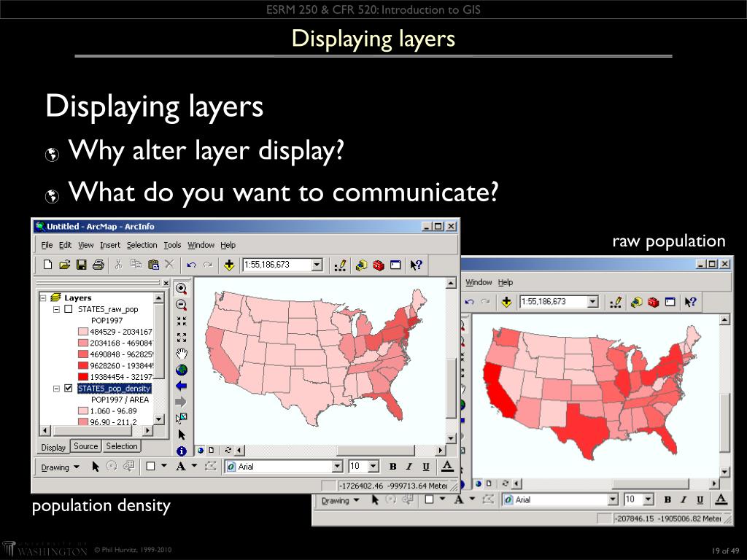747x560 pixels.
Task: Click the Paste clipboard icon
Action: [153, 265]
